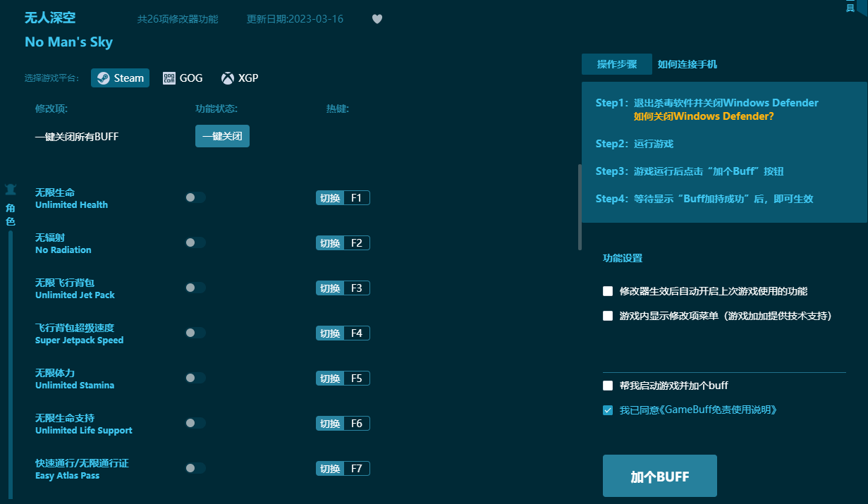Turn on Unlimited Life Support switch
Image resolution: width=868 pixels, height=504 pixels.
[x=195, y=423]
